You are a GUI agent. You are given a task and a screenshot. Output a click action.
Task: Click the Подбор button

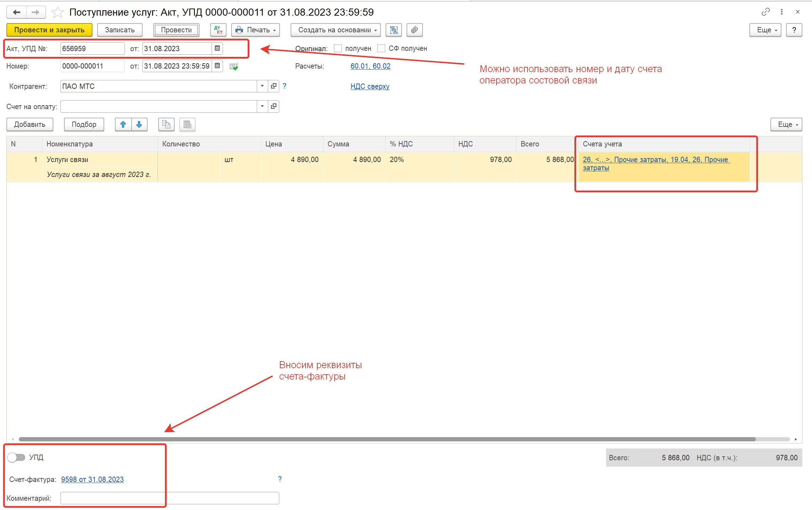[x=84, y=124]
